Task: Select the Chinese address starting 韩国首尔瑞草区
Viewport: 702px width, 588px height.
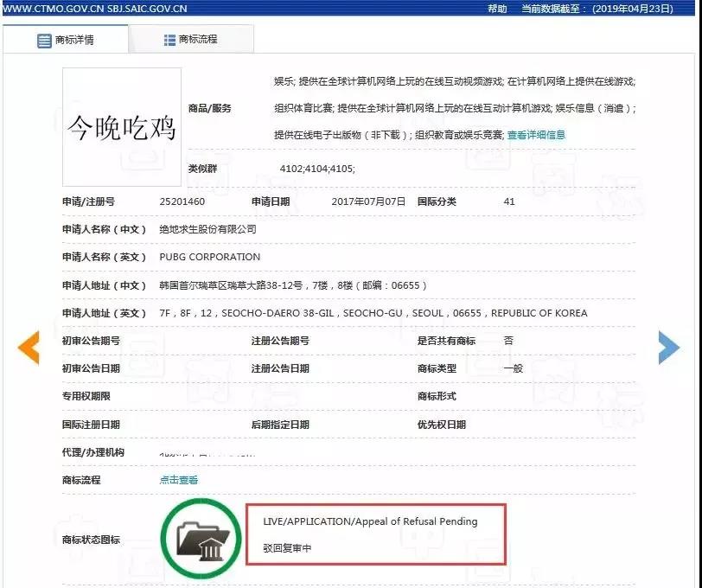Action: [293, 285]
